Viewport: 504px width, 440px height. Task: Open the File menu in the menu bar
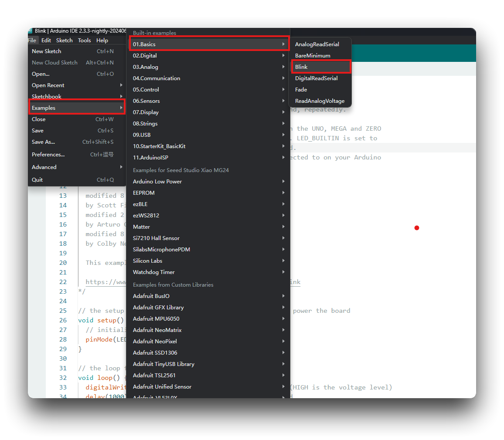point(32,41)
